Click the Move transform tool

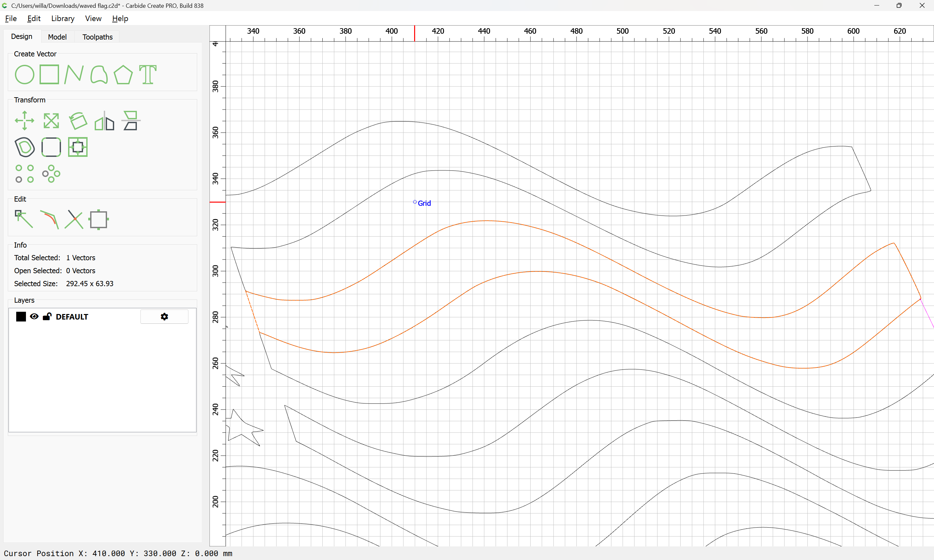(x=25, y=121)
